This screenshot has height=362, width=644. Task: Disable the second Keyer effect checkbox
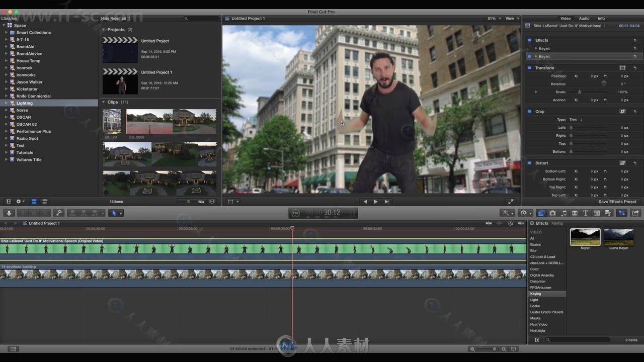pos(529,56)
